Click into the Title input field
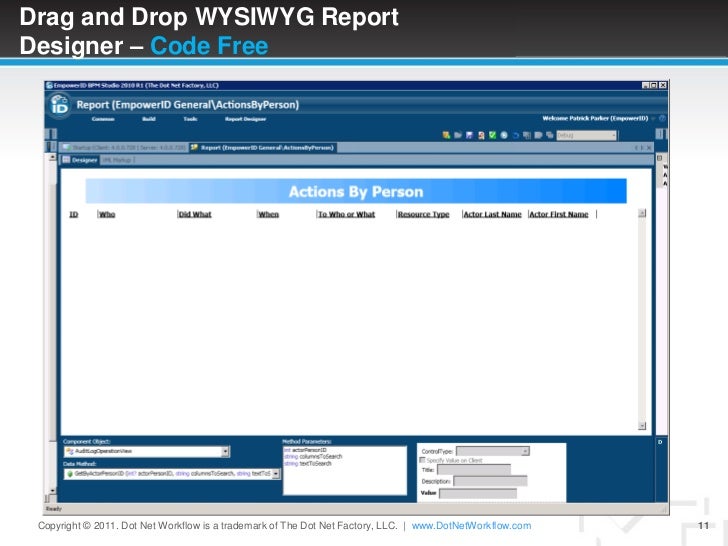The height and width of the screenshot is (546, 728). (x=474, y=470)
